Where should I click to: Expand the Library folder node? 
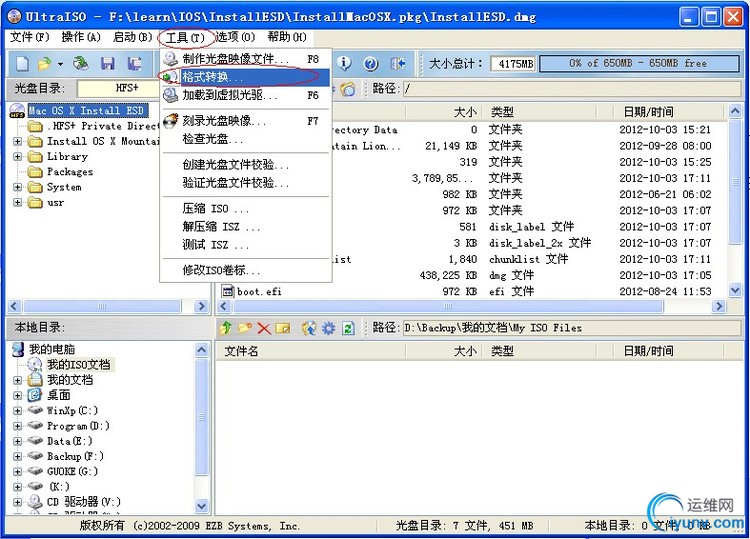click(17, 157)
